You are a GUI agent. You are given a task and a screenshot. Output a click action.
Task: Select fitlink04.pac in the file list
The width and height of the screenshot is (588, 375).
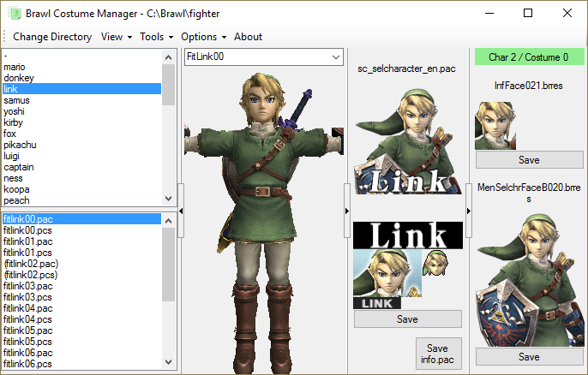pos(81,308)
